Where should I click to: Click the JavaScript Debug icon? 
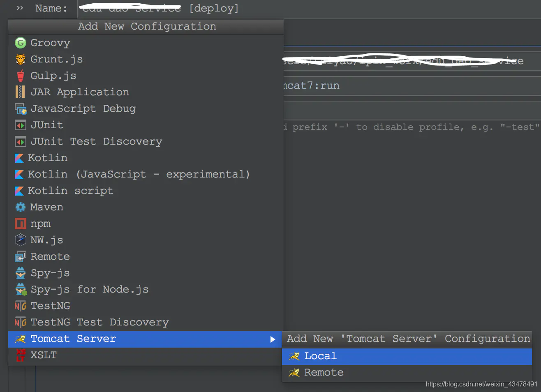(21, 108)
